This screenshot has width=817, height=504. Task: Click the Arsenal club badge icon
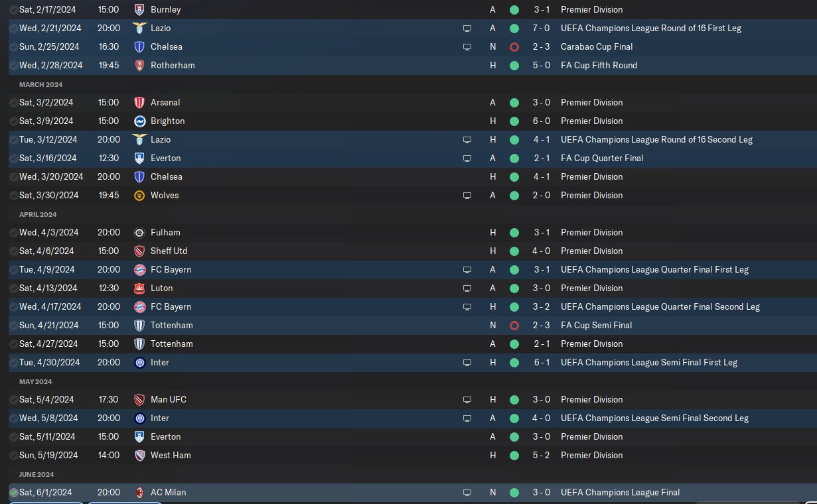(139, 103)
